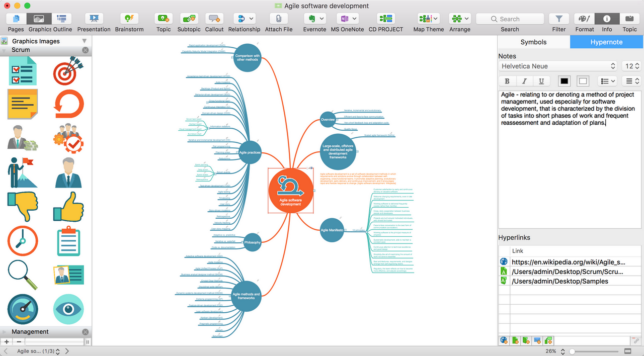This screenshot has height=356, width=644.
Task: Toggle italic formatting in Notes
Action: pos(524,81)
